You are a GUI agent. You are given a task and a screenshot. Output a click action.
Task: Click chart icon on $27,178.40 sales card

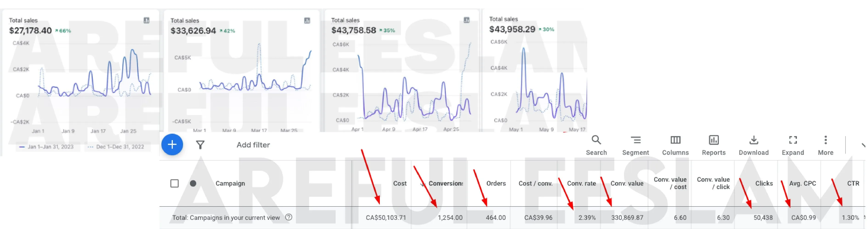(147, 21)
